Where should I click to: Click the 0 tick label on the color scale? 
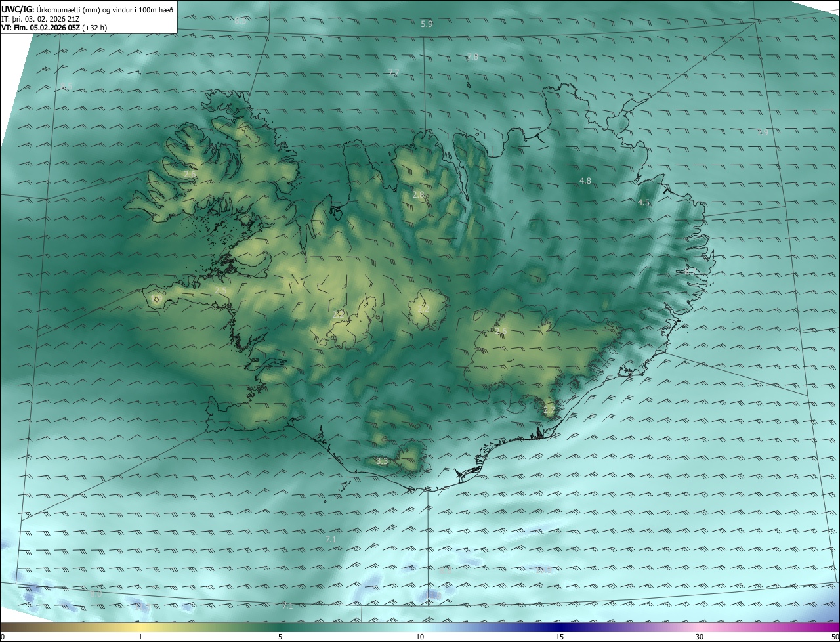[3, 637]
